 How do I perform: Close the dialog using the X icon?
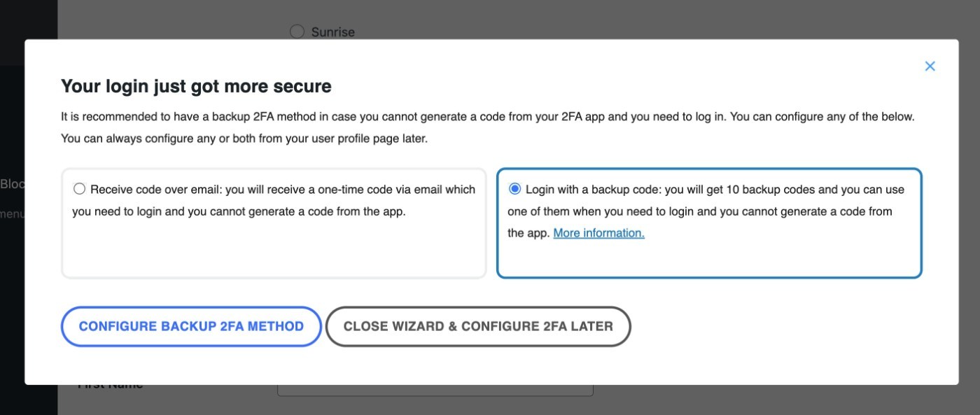(930, 66)
